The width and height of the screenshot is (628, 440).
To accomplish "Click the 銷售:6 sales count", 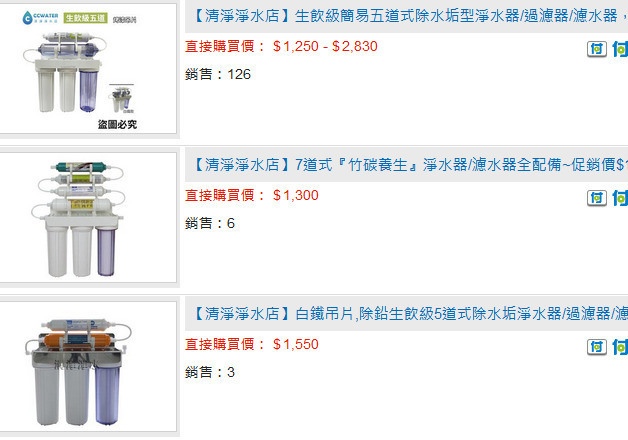I will click(210, 223).
